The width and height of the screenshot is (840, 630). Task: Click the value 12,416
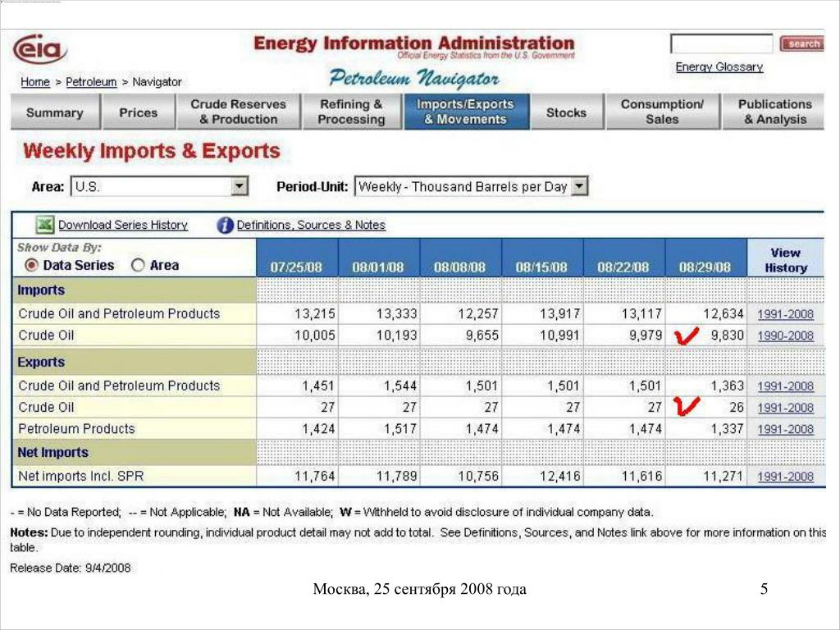point(559,476)
